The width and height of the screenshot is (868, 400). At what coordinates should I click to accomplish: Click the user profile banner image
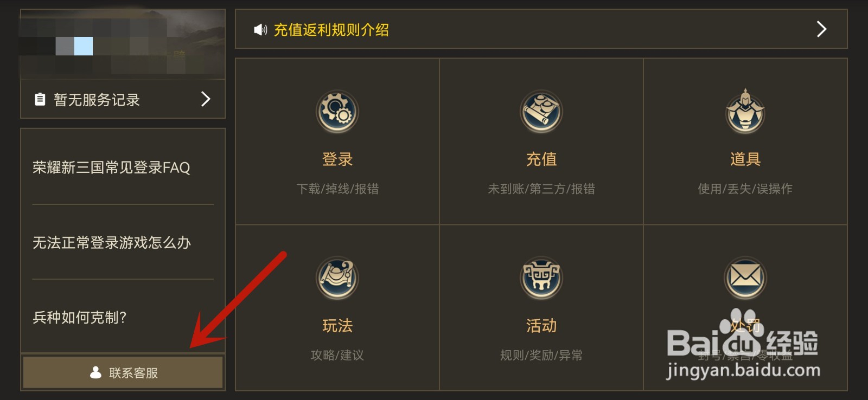tap(123, 44)
